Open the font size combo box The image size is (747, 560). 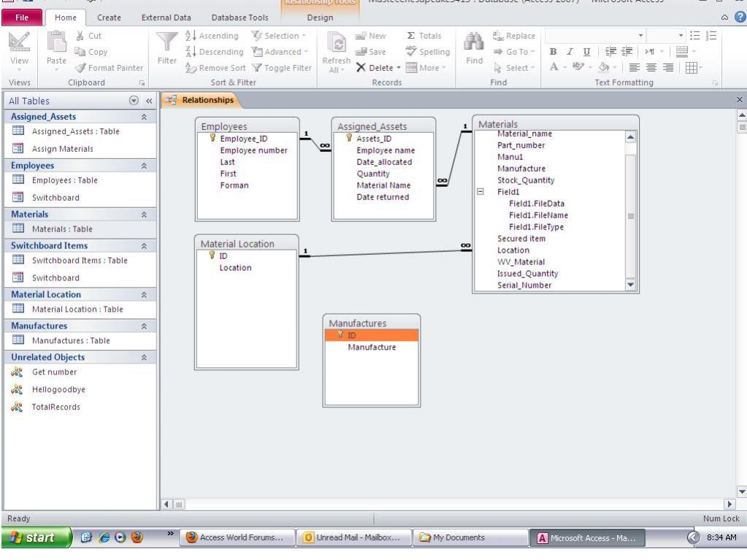[x=666, y=36]
